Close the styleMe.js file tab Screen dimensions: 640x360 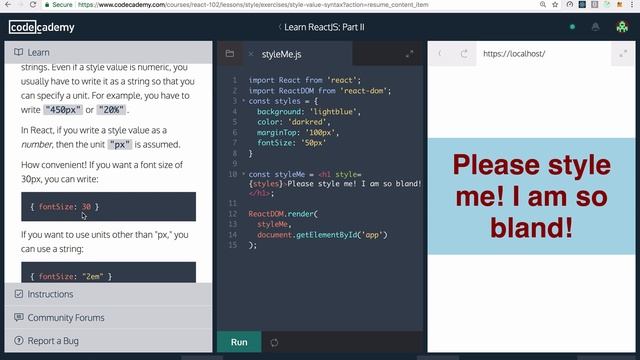(x=251, y=54)
